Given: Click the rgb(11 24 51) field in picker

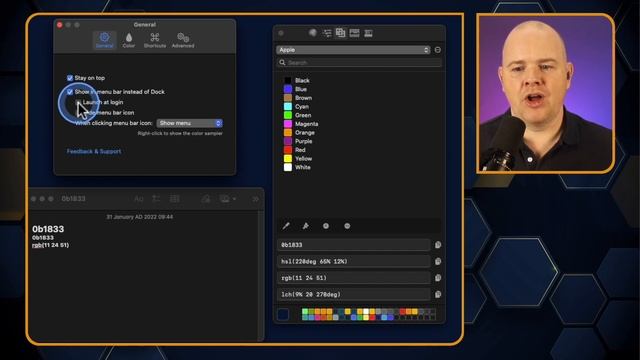Looking at the screenshot, I should point(353,278).
